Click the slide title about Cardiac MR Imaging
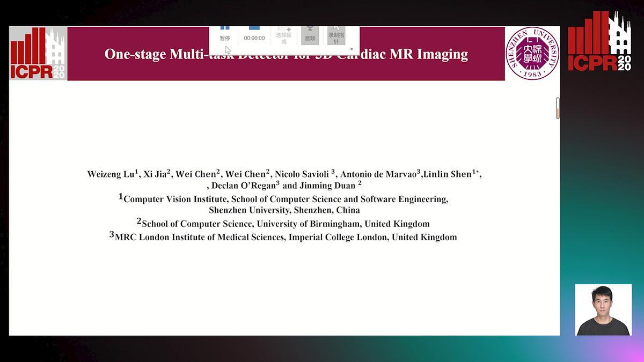Viewport: 644px width, 362px height. coord(286,55)
